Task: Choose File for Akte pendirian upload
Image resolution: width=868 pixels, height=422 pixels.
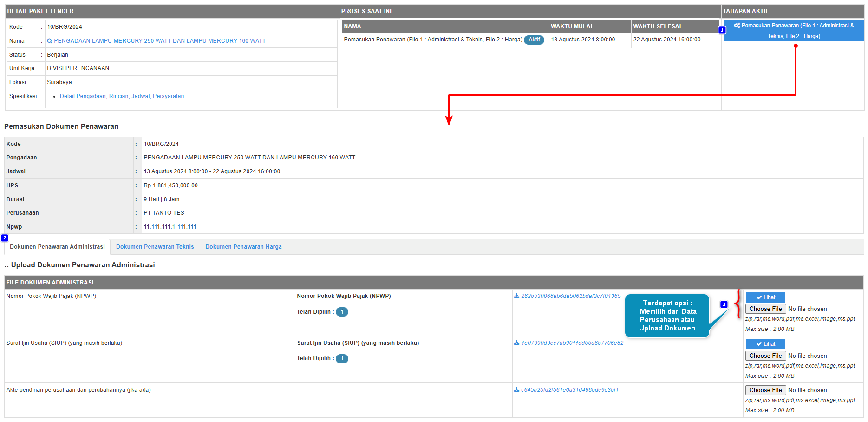Action: (765, 390)
